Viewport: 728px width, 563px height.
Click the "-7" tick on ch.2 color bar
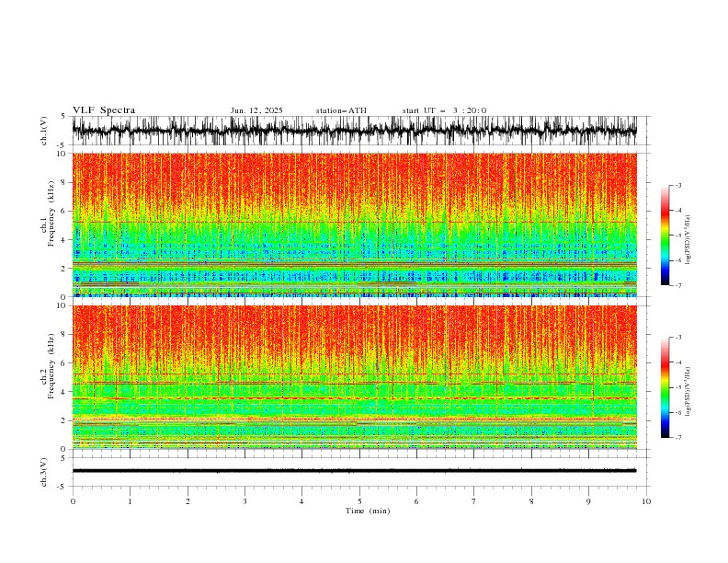[x=677, y=438]
